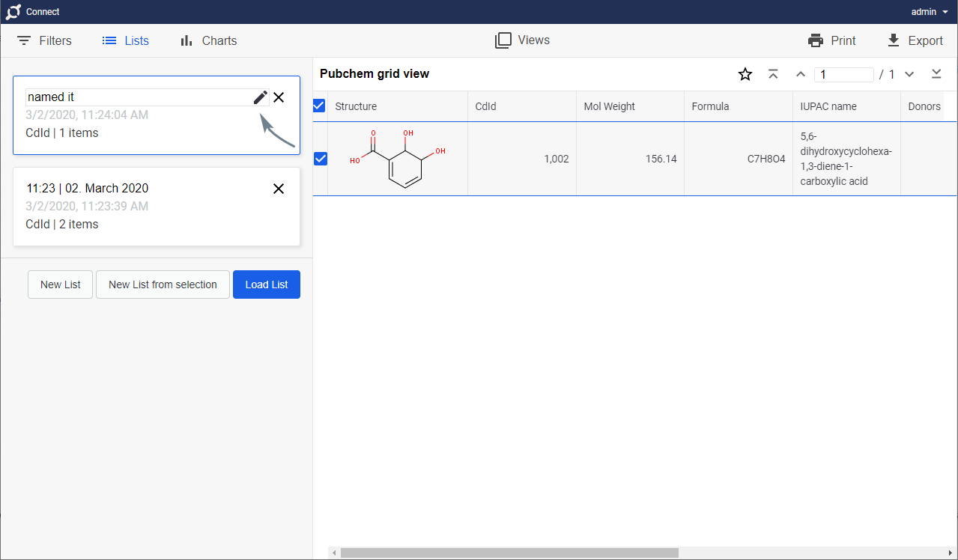The width and height of the screenshot is (958, 560).
Task: Open the Export options
Action: coord(914,41)
